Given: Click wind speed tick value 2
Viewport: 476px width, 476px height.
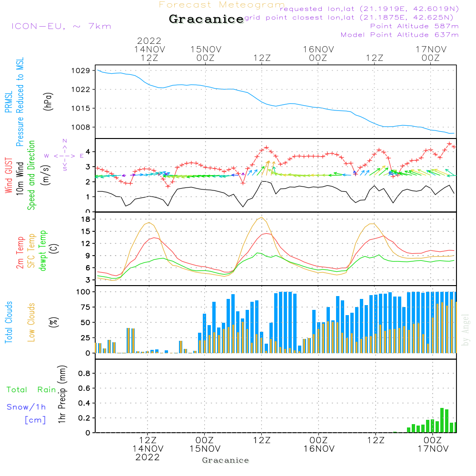Looking at the screenshot, I should [x=88, y=182].
